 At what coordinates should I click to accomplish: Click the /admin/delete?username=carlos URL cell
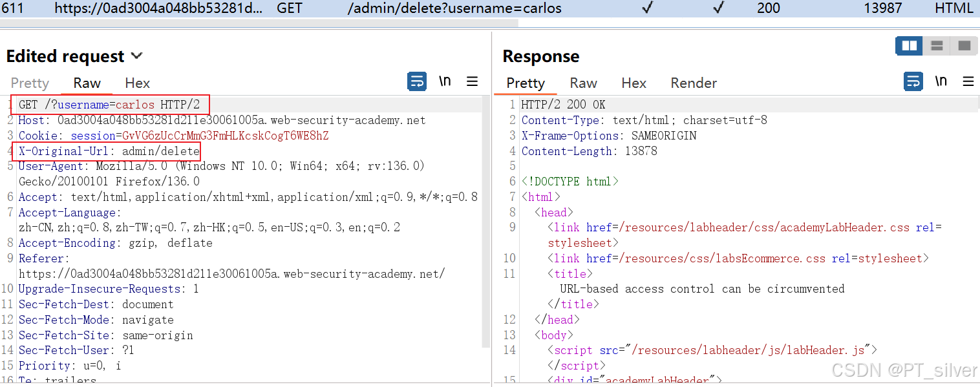454,8
